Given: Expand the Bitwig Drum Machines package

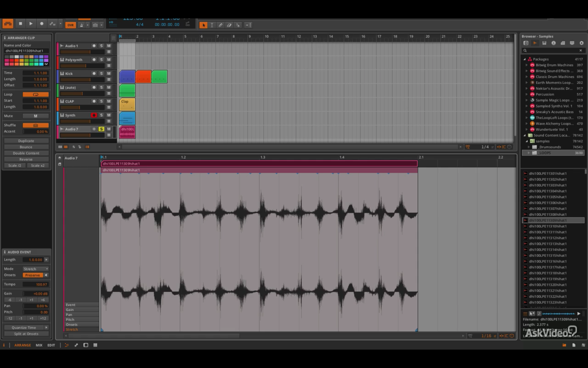Looking at the screenshot, I should [x=526, y=65].
